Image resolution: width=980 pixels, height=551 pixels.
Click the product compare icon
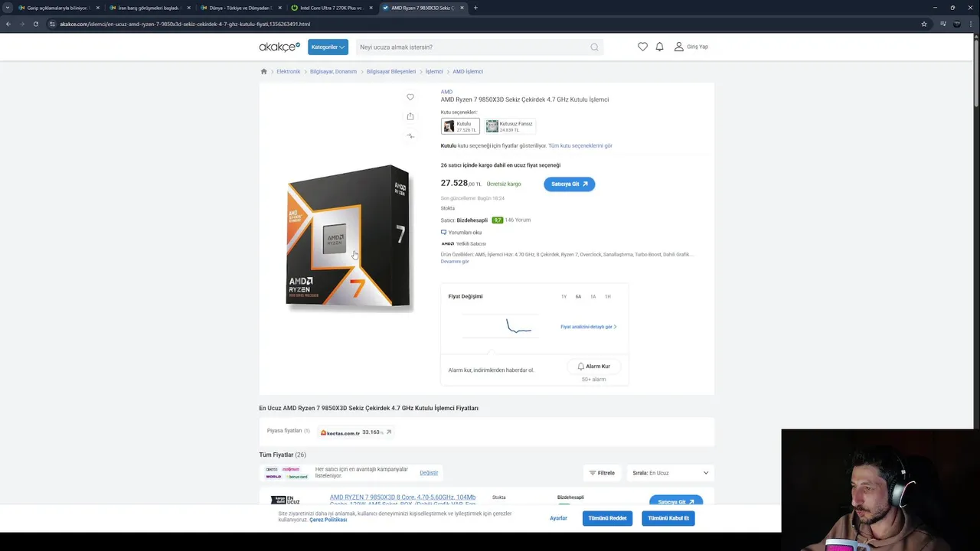pyautogui.click(x=410, y=135)
